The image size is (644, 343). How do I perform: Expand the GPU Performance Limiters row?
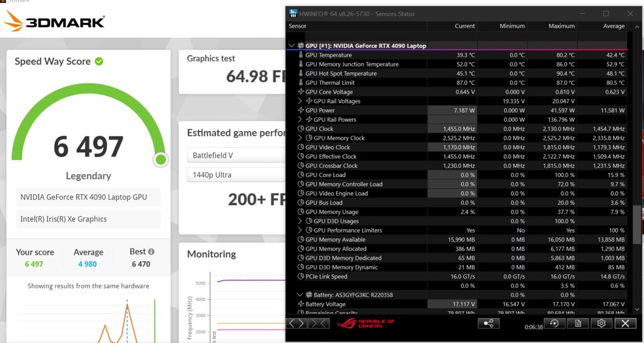(x=300, y=230)
